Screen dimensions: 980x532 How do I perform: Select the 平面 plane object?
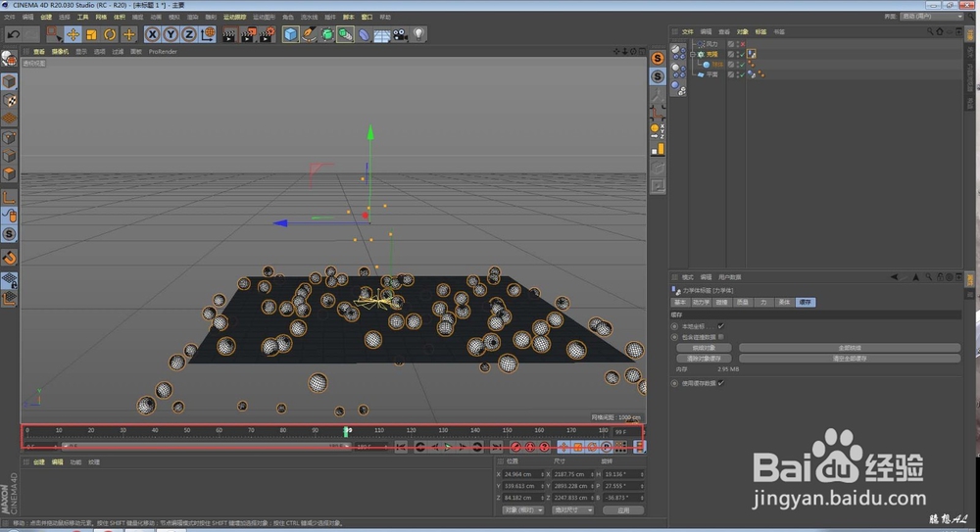pyautogui.click(x=711, y=74)
